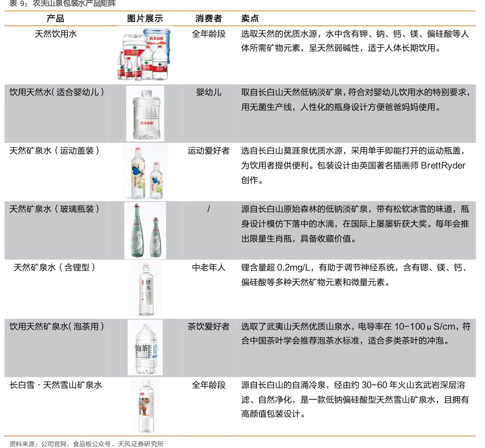Click the line 出限量生肖瓶，具备收藏价值
This screenshot has width=485, height=448.
coord(299,239)
